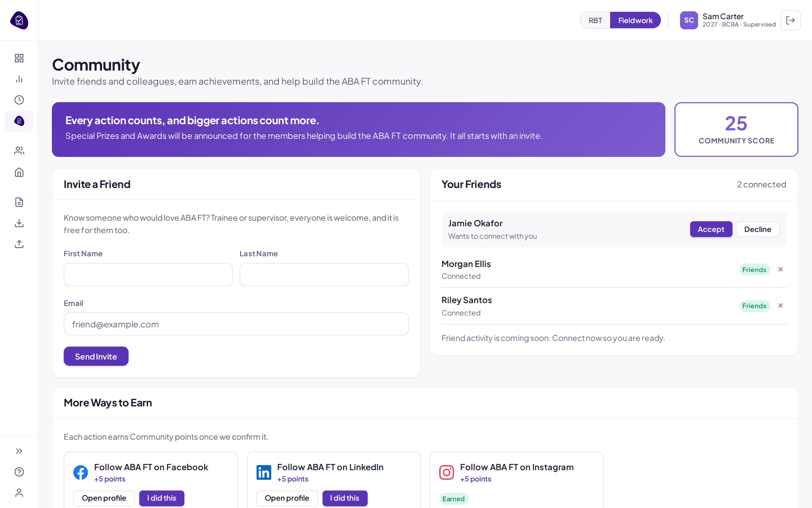Click the 'Your Friends' heading

click(x=471, y=184)
